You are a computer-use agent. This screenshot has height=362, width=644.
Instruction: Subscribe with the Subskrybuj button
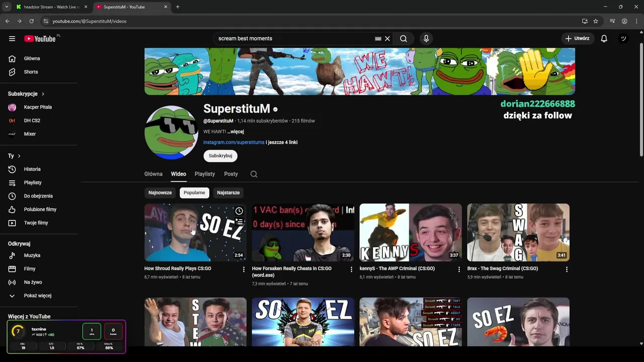(220, 156)
